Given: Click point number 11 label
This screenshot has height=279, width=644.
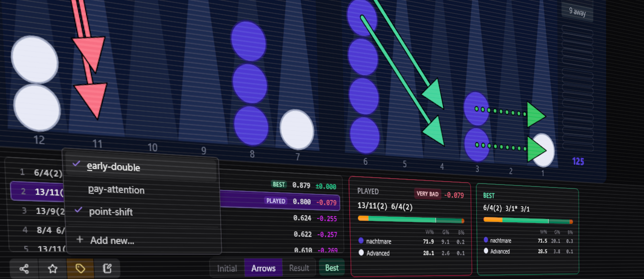Looking at the screenshot, I should click(x=97, y=144).
